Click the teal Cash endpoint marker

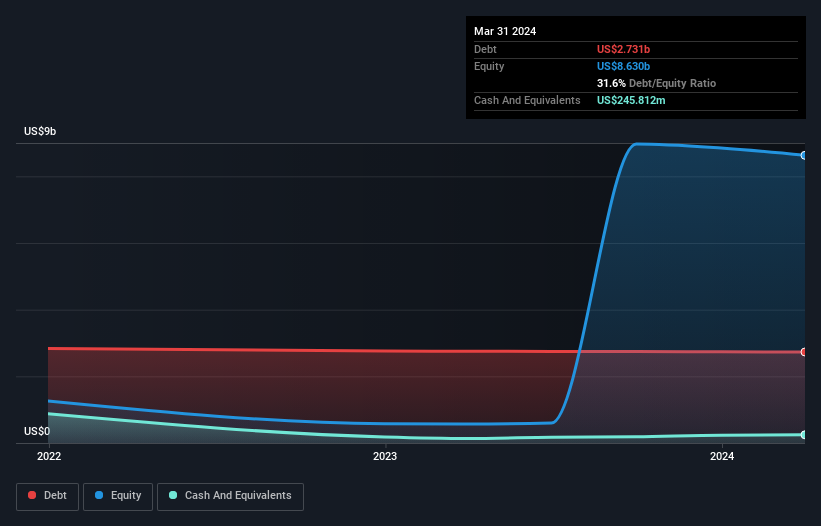(x=804, y=434)
